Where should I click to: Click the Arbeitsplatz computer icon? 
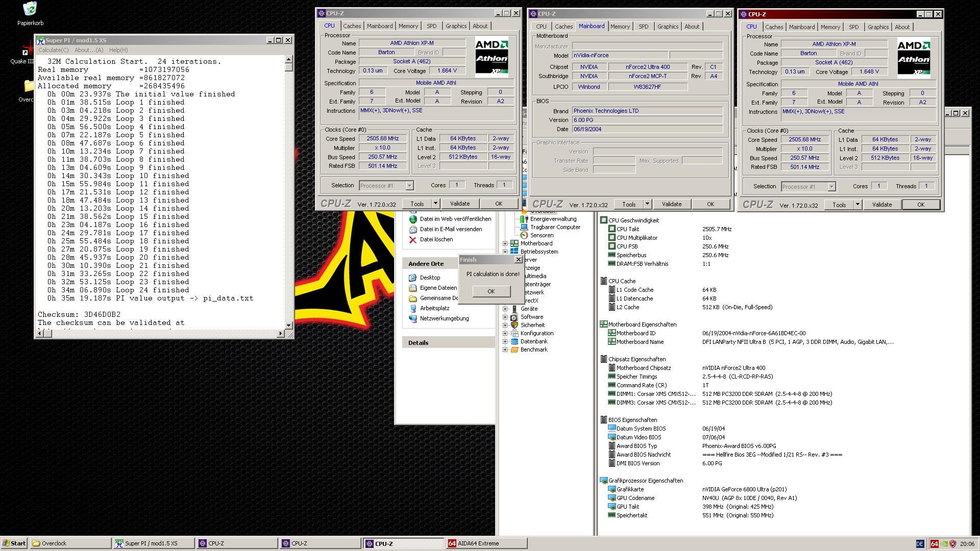point(412,308)
